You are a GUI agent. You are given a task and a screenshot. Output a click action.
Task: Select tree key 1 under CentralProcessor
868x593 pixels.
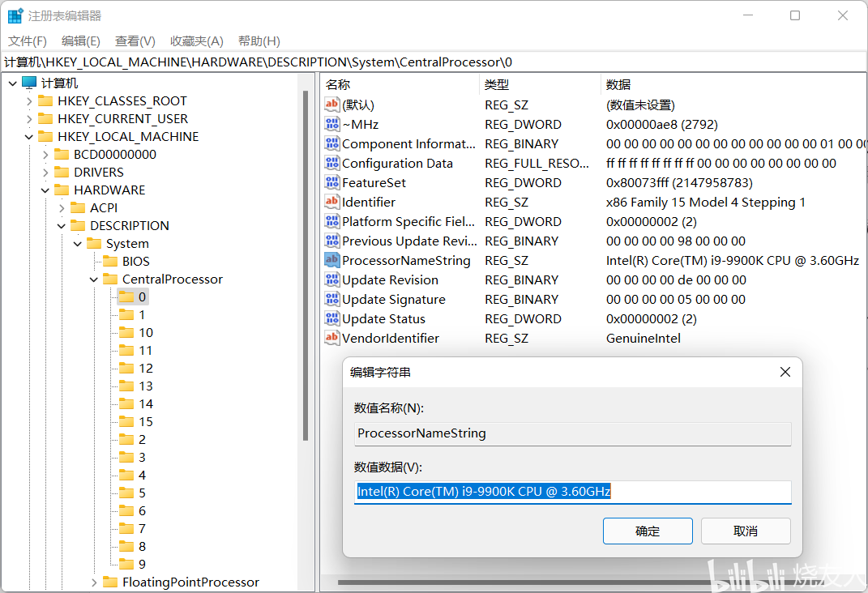coord(142,315)
